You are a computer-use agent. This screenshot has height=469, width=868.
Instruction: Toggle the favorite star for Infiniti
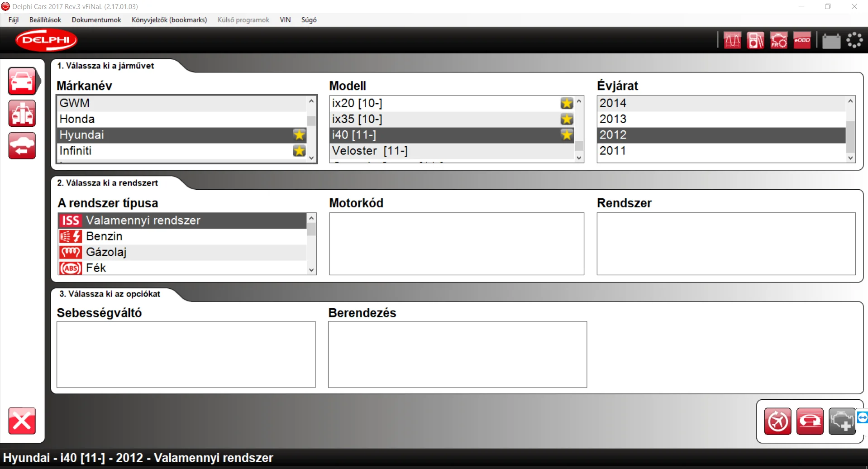(299, 151)
